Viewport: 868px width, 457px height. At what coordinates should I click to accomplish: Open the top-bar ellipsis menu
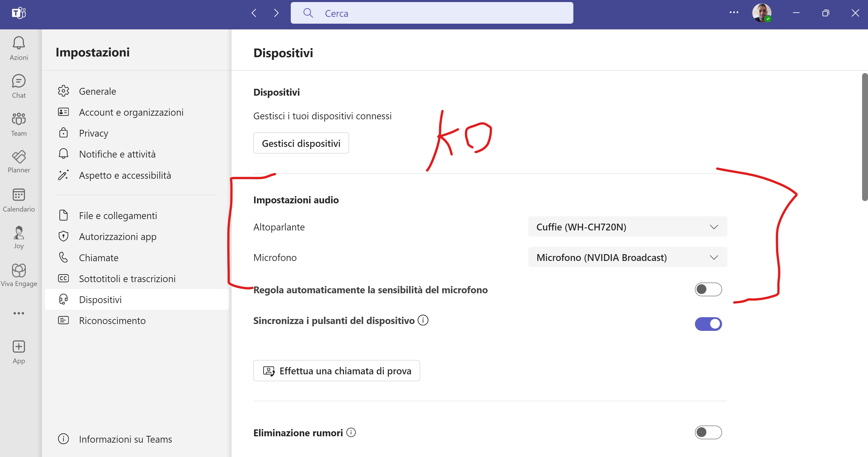coord(734,13)
